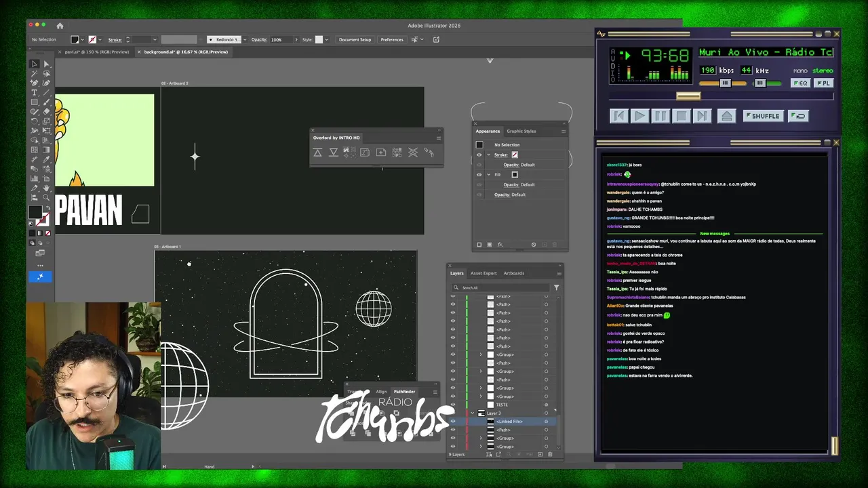Click the first Overlord push-up triangle icon
This screenshot has height=488, width=868.
tap(317, 152)
